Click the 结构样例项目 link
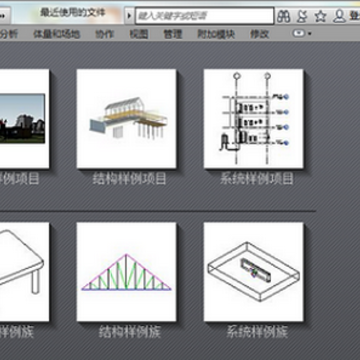The height and width of the screenshot is (360, 360). coord(129,179)
